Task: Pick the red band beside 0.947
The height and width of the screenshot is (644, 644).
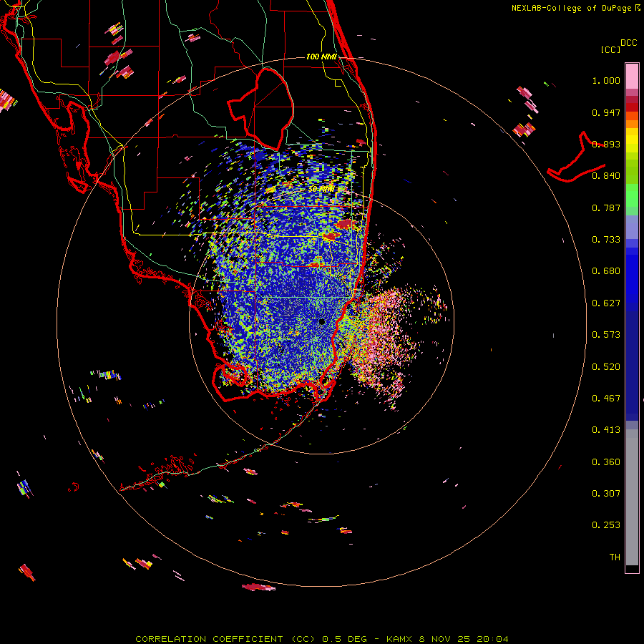Action: pyautogui.click(x=632, y=107)
